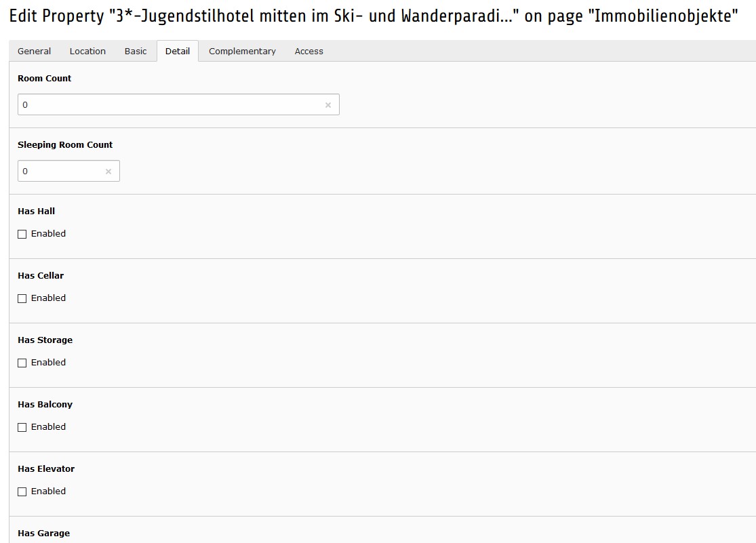Tick the Has Balcony checkbox
This screenshot has height=543, width=756.
pos(22,427)
